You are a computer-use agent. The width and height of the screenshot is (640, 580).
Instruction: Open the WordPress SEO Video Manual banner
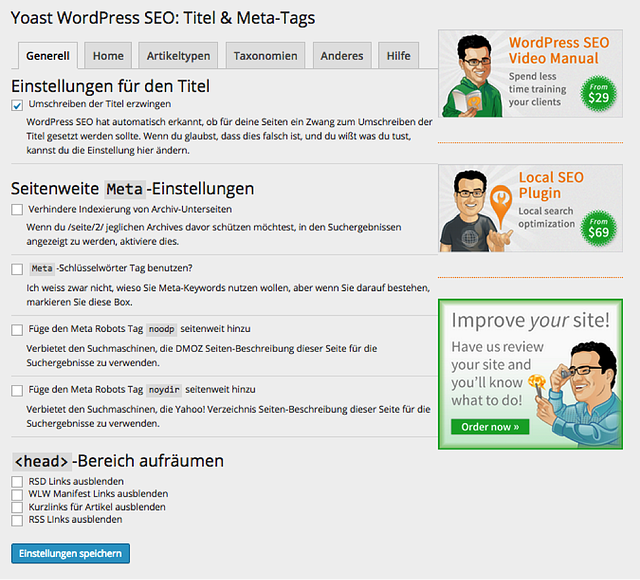531,73
